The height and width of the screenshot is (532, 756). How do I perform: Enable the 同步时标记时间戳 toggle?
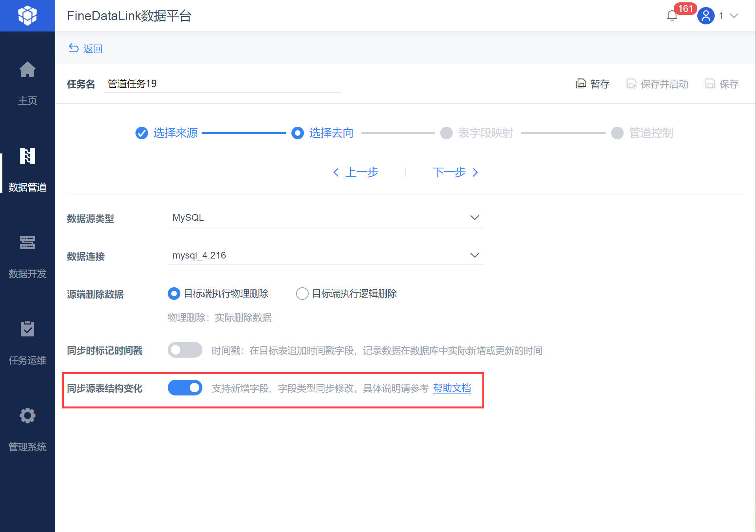[185, 350]
